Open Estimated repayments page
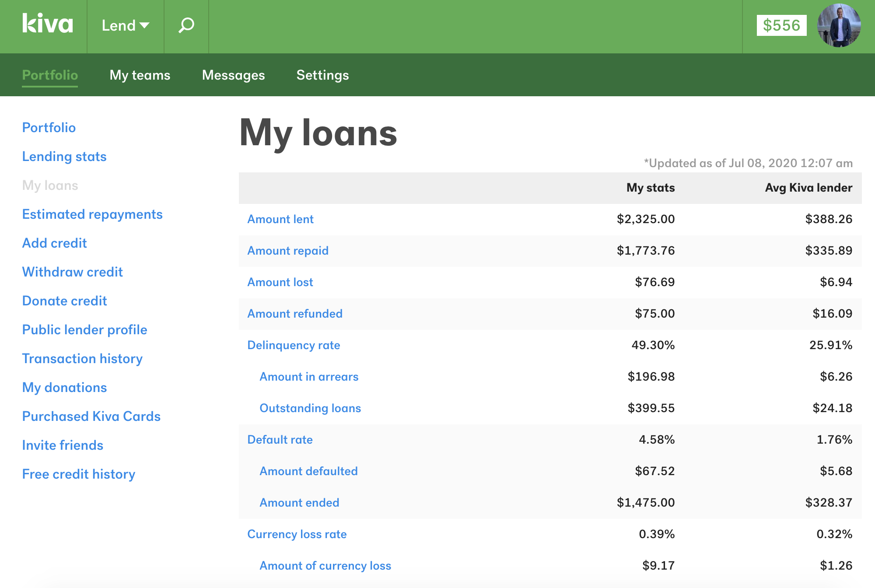The width and height of the screenshot is (875, 588). point(92,214)
